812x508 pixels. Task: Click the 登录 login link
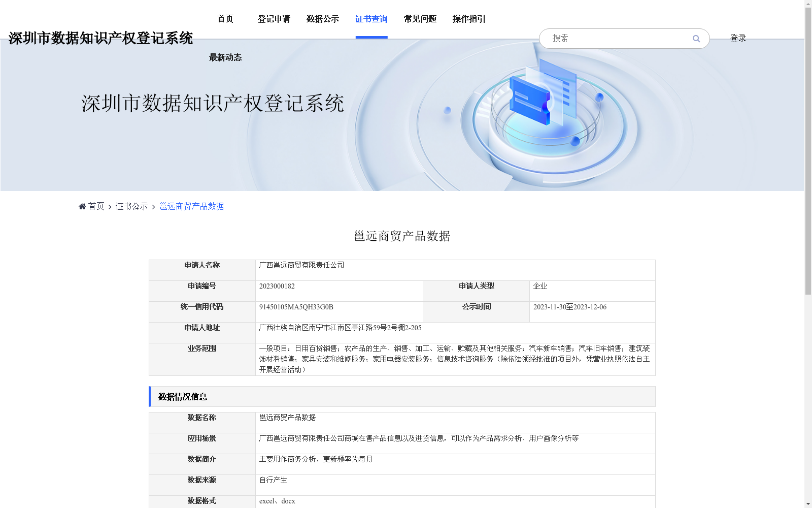point(738,39)
